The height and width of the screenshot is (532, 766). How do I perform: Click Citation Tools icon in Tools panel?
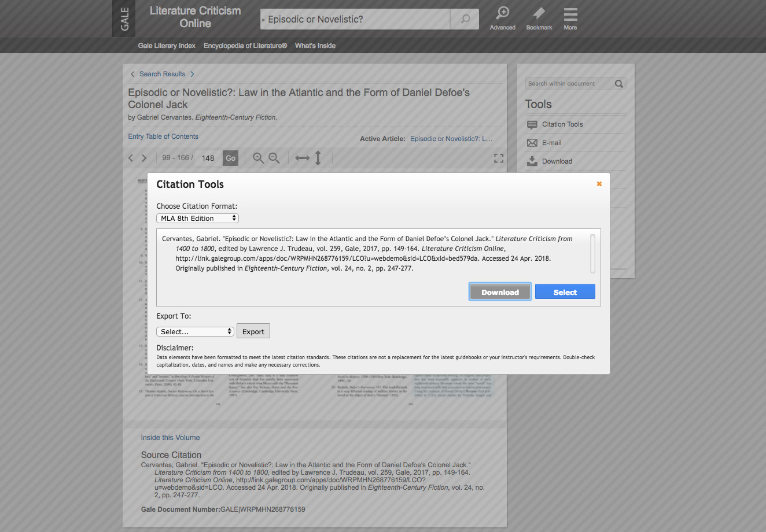(532, 124)
